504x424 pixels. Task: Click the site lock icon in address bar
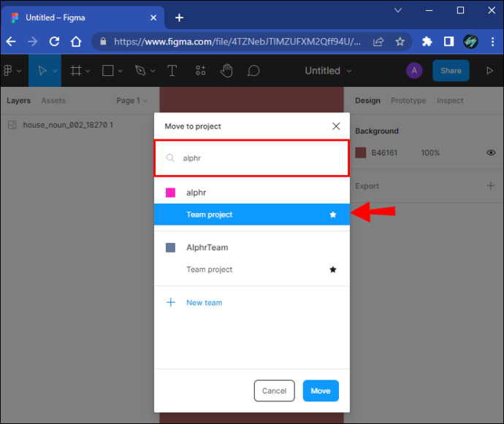click(x=103, y=41)
